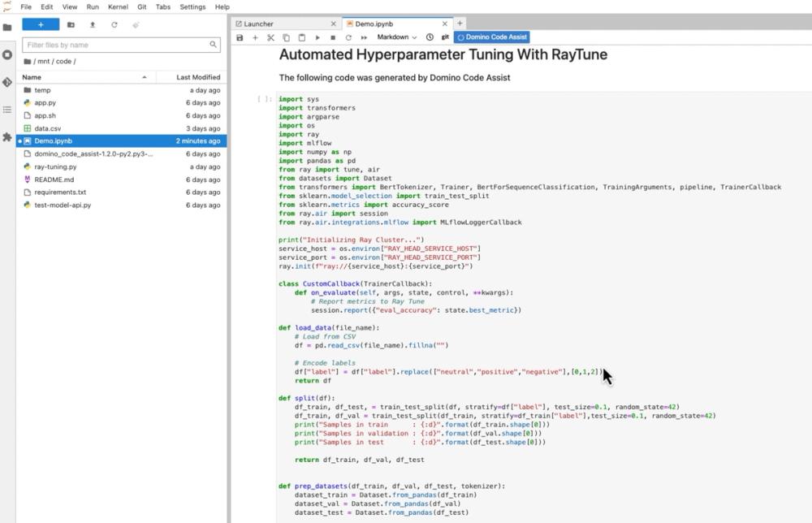The height and width of the screenshot is (523, 812).
Task: Restart the kernel
Action: (x=348, y=37)
